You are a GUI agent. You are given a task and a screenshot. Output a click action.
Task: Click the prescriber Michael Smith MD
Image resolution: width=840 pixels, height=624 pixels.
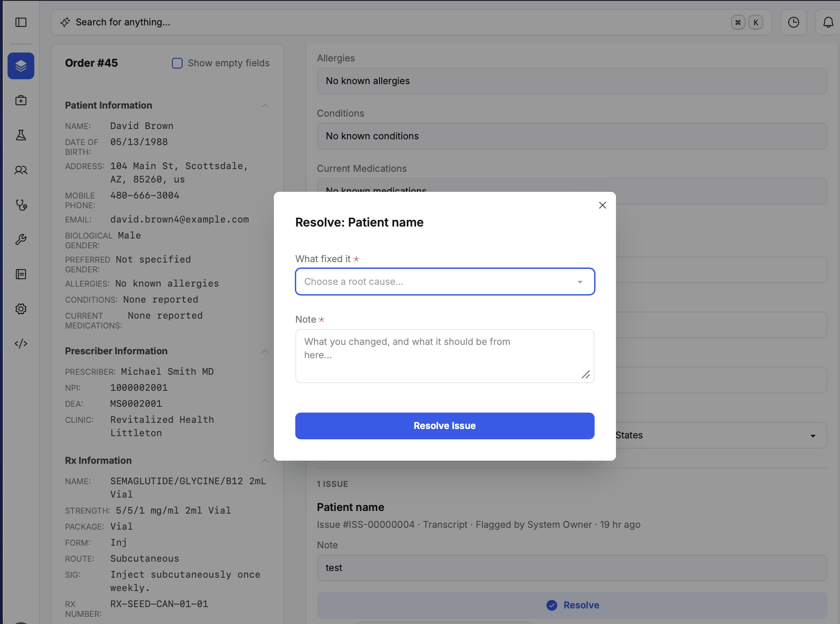167,372
